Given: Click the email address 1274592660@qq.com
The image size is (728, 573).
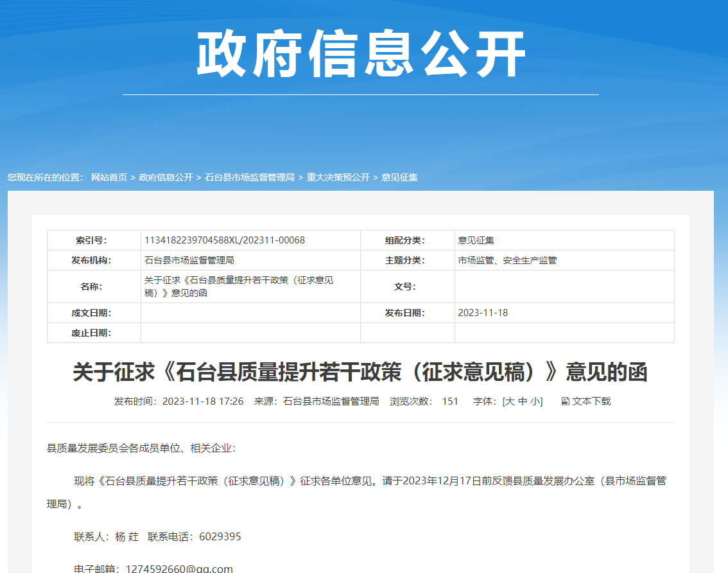Looking at the screenshot, I should coord(179,569).
